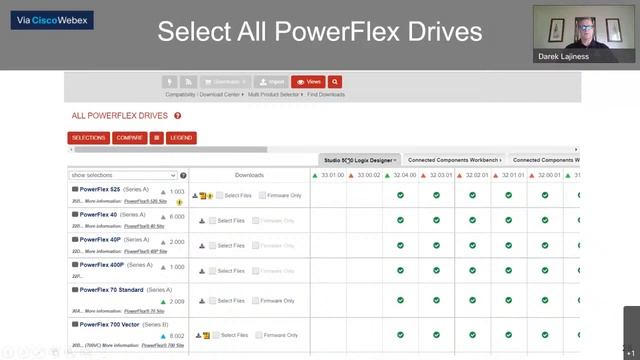This screenshot has height=360, width=640.
Task: Click Darek Lajiness webcam video thumbnail
Action: 584,34
